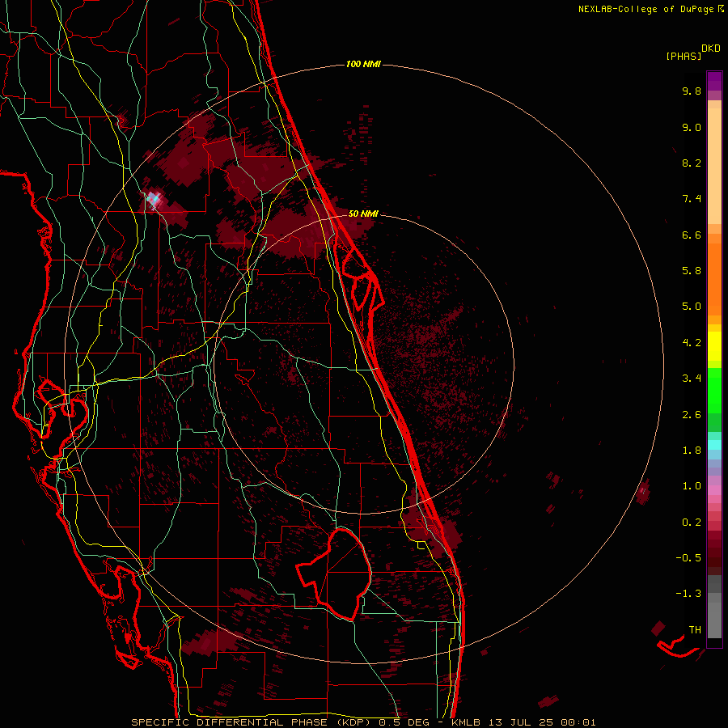Click the 100 NMI range ring label

(363, 64)
